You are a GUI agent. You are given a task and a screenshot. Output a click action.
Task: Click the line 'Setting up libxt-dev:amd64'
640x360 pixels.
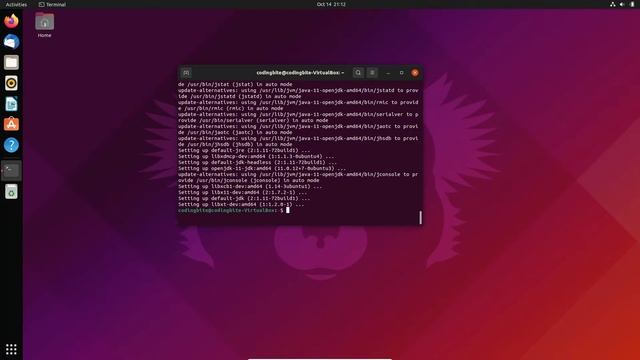241,204
